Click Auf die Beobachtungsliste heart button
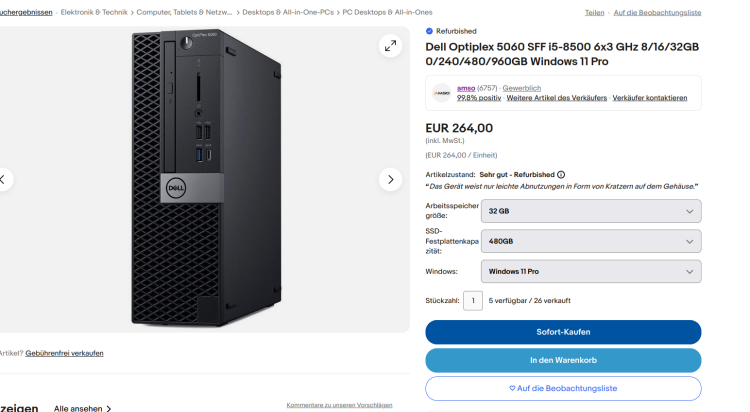750x412 pixels. tap(563, 389)
